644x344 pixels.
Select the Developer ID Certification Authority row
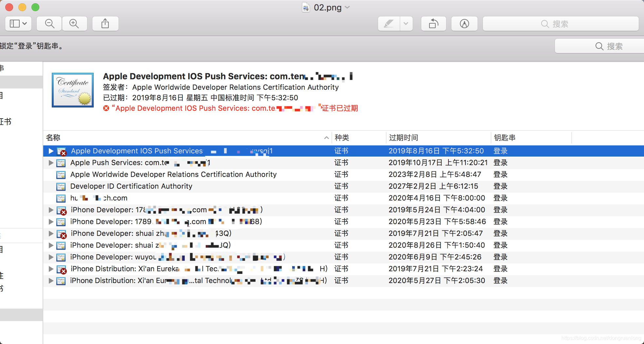point(344,186)
